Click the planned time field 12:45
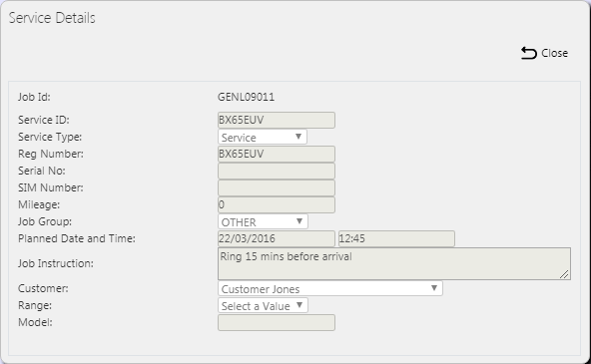The image size is (591, 364). pyautogui.click(x=396, y=238)
